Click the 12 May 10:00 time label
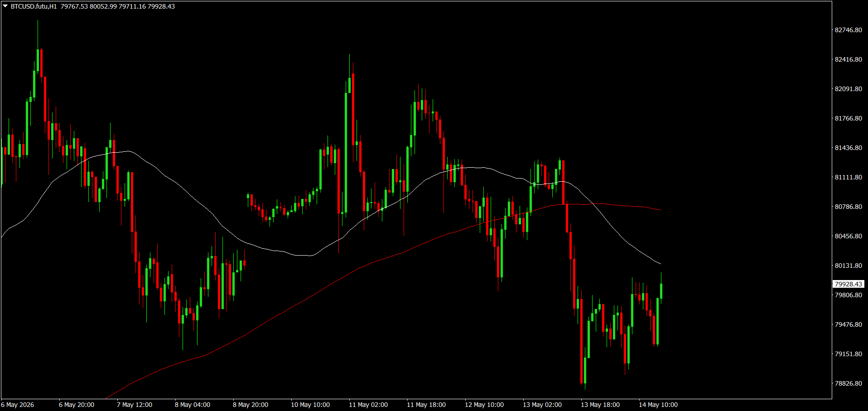Image resolution: width=868 pixels, height=411 pixels. [484, 405]
